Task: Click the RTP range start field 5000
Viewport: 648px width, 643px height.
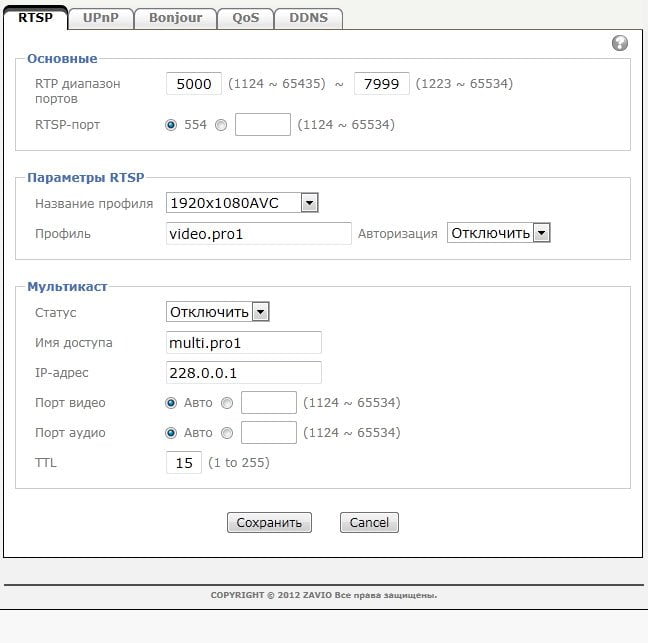Action: (194, 84)
